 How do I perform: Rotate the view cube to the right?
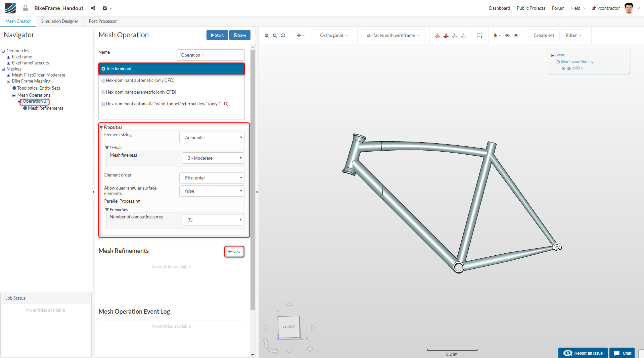(x=313, y=327)
